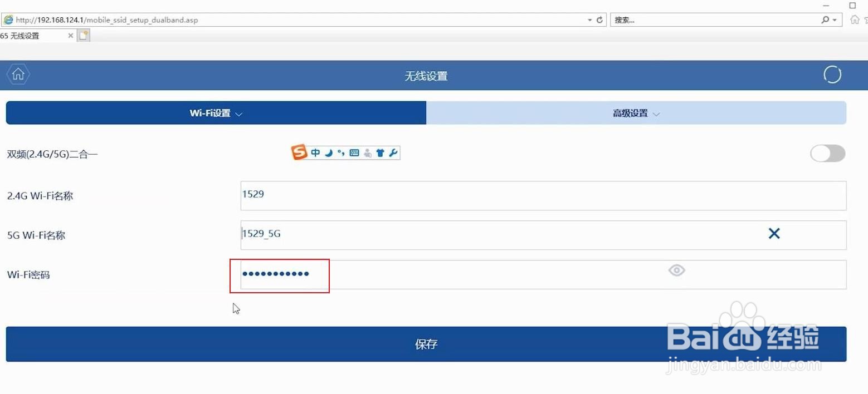Toggle Chinese/English punctuation in Sogou toolbar
Viewport: 868px width, 394px height.
(x=341, y=152)
